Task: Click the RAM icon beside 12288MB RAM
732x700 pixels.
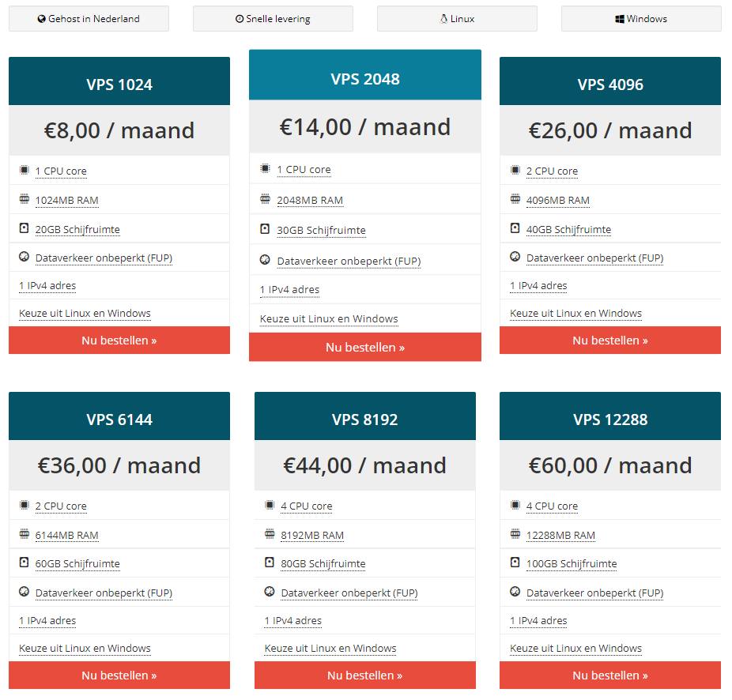Action: (515, 534)
